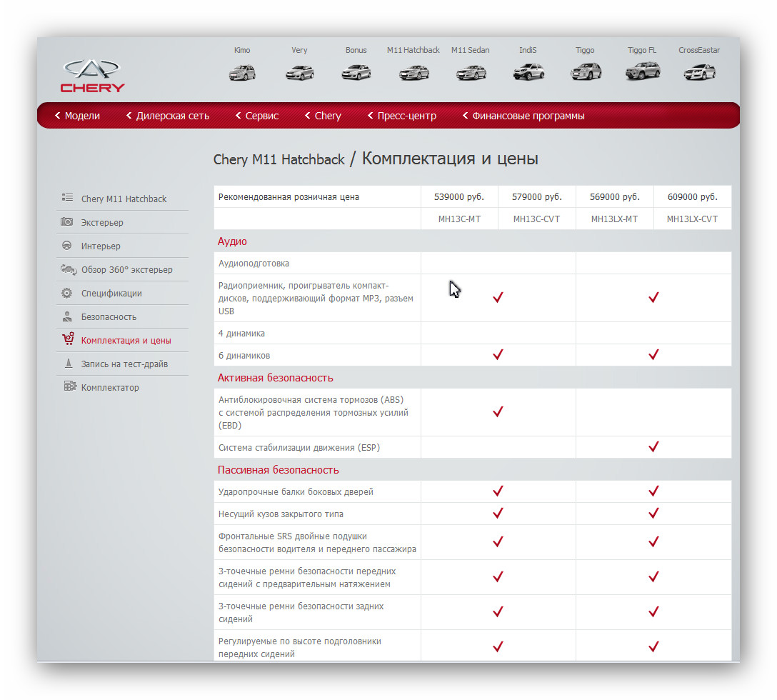777x700 pixels.
Task: Go to the Chery M11 Hatchback sidebar link
Action: 124,199
